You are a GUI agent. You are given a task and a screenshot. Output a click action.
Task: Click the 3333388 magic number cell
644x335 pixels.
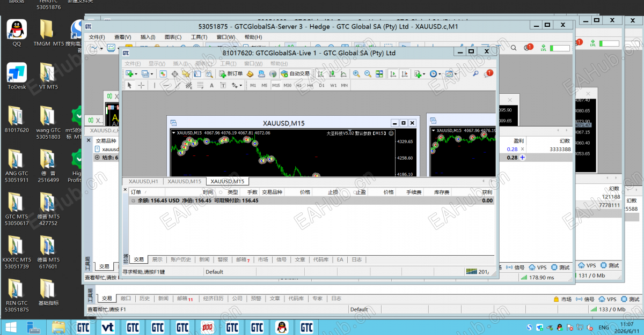tap(560, 149)
